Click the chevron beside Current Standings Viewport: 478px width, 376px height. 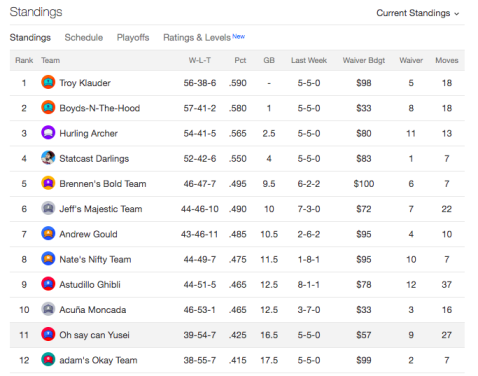(x=457, y=14)
